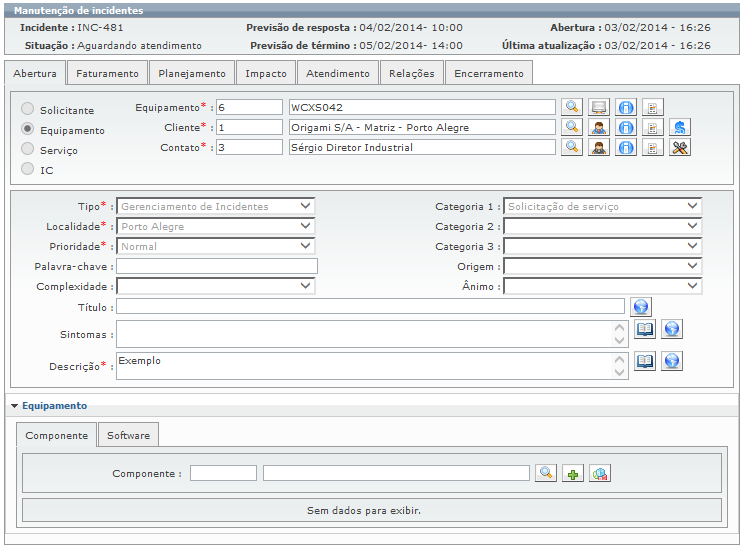Click the Contato code field containing 3
Viewport: 744px width, 549px height.
point(250,147)
